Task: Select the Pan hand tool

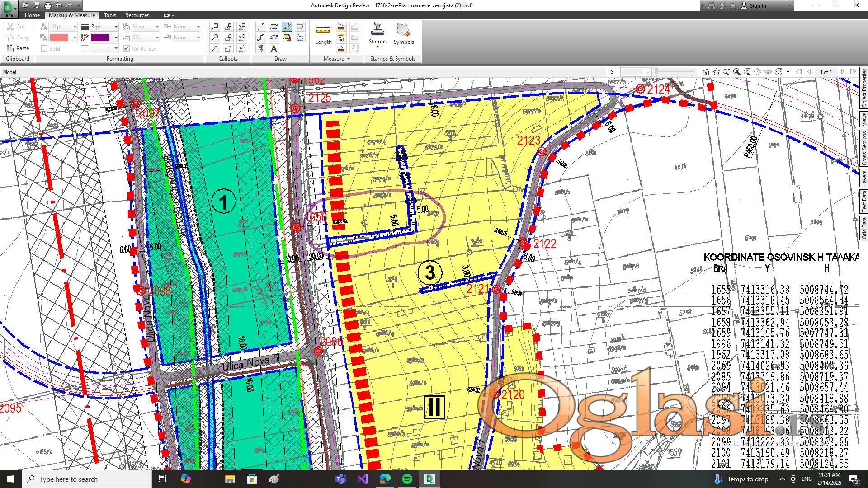Action: (x=716, y=72)
